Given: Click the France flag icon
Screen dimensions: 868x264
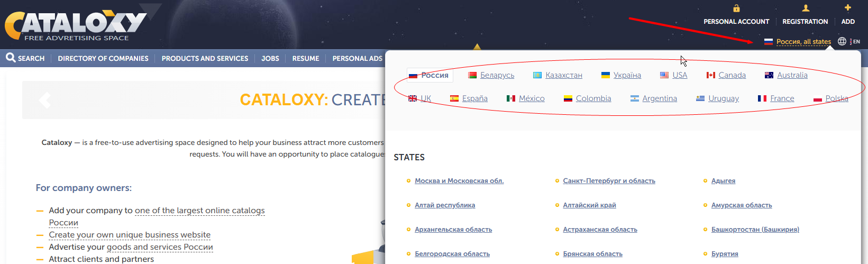Looking at the screenshot, I should [x=762, y=98].
